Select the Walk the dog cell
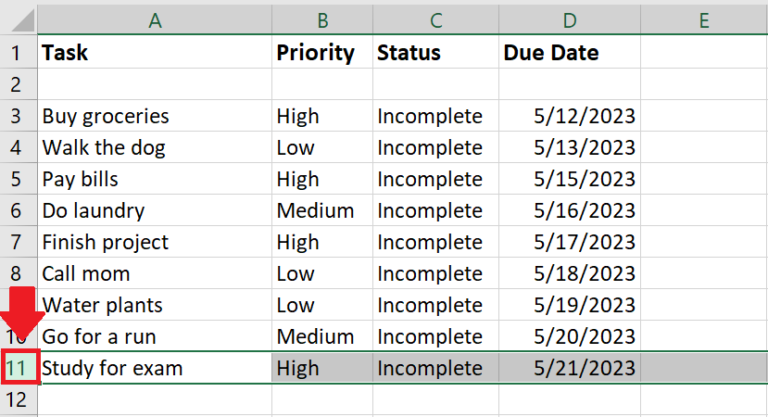This screenshot has width=768, height=417. pos(154,148)
